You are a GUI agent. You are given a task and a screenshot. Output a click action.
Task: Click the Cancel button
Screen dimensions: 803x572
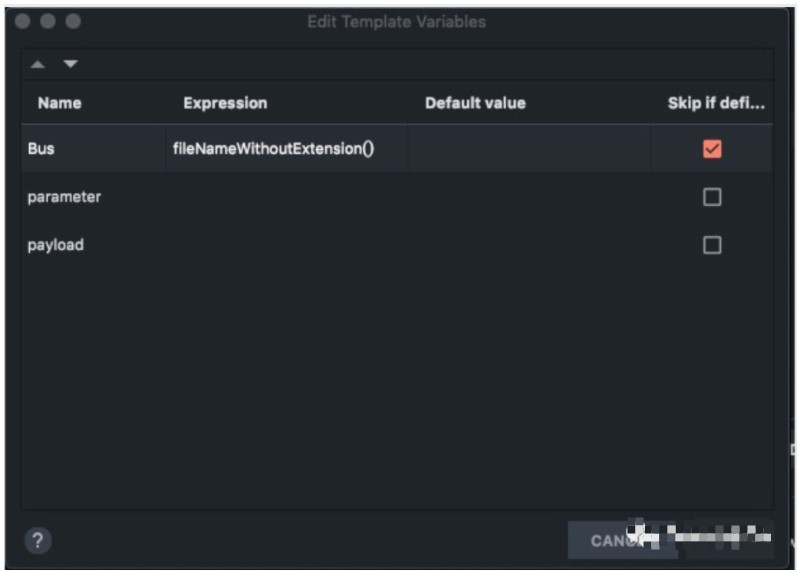pyautogui.click(x=621, y=540)
